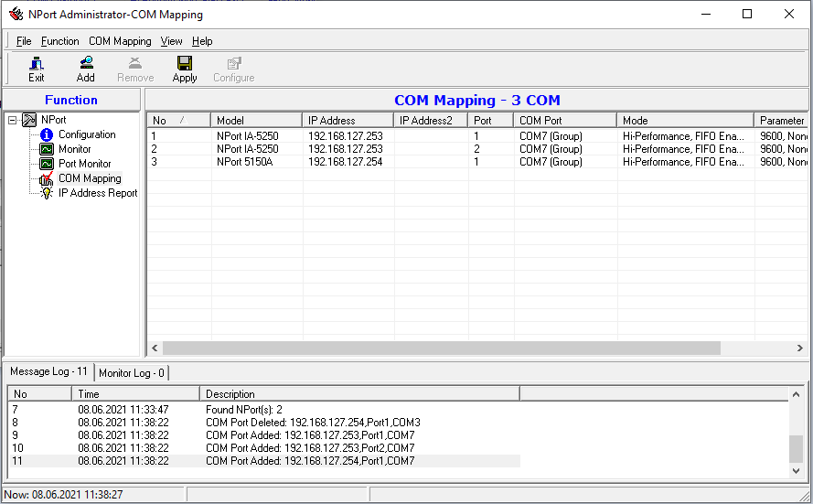Image resolution: width=813 pixels, height=504 pixels.
Task: Click the Add toolbar icon
Action: click(86, 69)
